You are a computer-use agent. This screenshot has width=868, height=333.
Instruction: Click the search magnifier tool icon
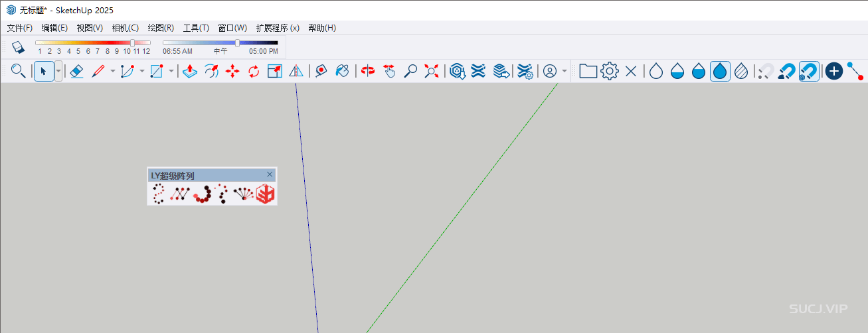pyautogui.click(x=19, y=71)
